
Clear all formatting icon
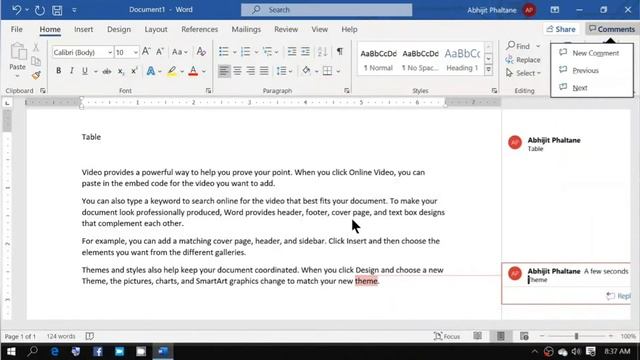[201, 51]
